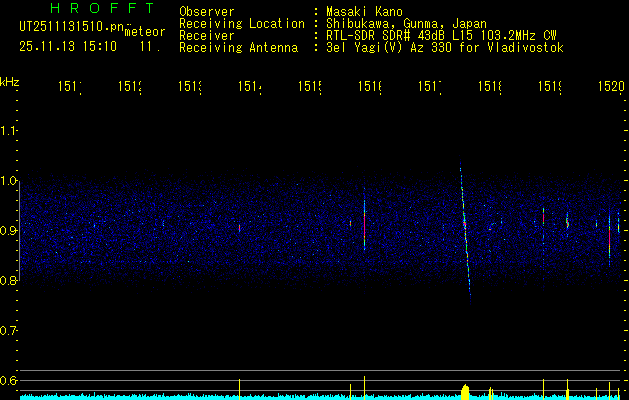The image size is (629, 400).
Task: Select the 3el Yagi antenna description
Action: click(x=444, y=48)
